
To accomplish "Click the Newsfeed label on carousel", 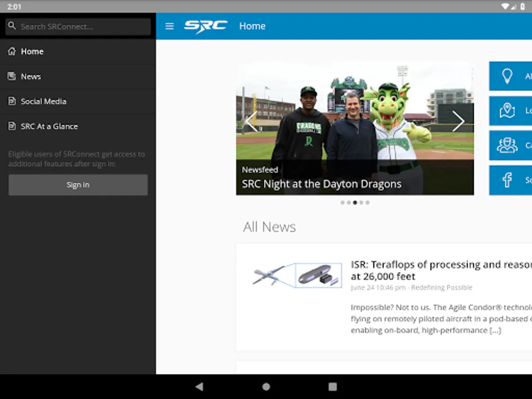I will point(260,170).
